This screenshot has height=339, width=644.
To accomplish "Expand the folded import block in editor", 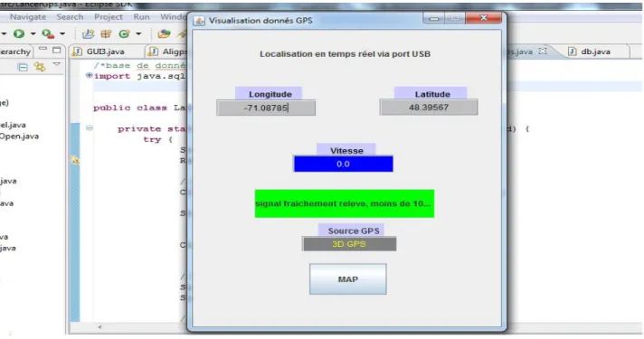I will [89, 75].
